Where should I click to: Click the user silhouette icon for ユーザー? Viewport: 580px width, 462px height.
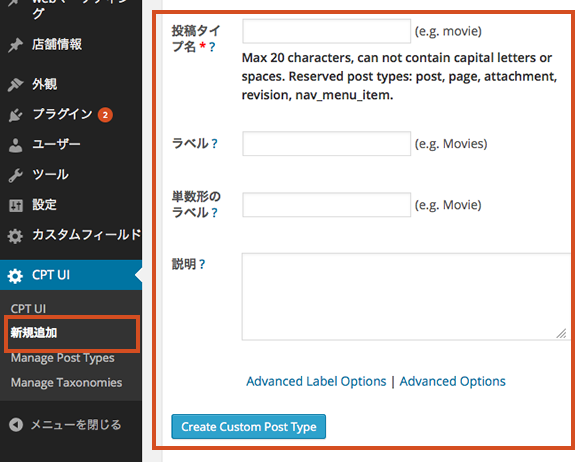pyautogui.click(x=16, y=145)
